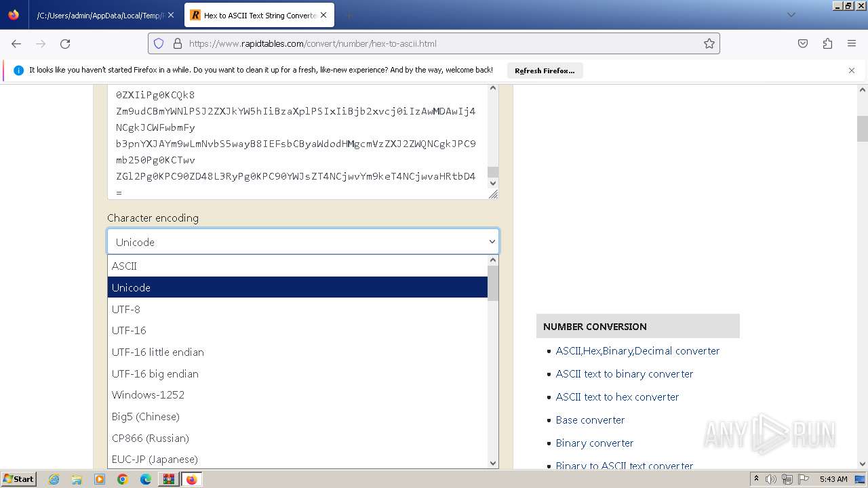Show hidden system tray icons
This screenshot has height=488, width=868.
tap(757, 479)
